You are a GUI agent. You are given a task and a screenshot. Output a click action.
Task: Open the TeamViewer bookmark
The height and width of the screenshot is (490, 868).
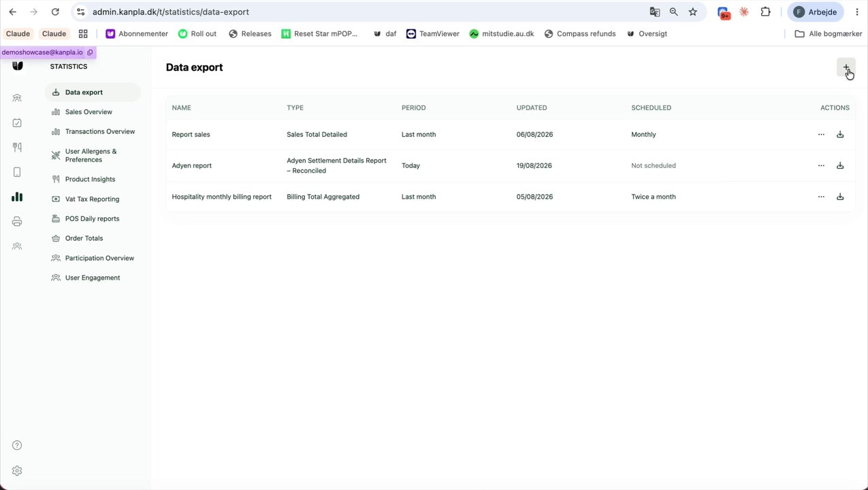[433, 33]
